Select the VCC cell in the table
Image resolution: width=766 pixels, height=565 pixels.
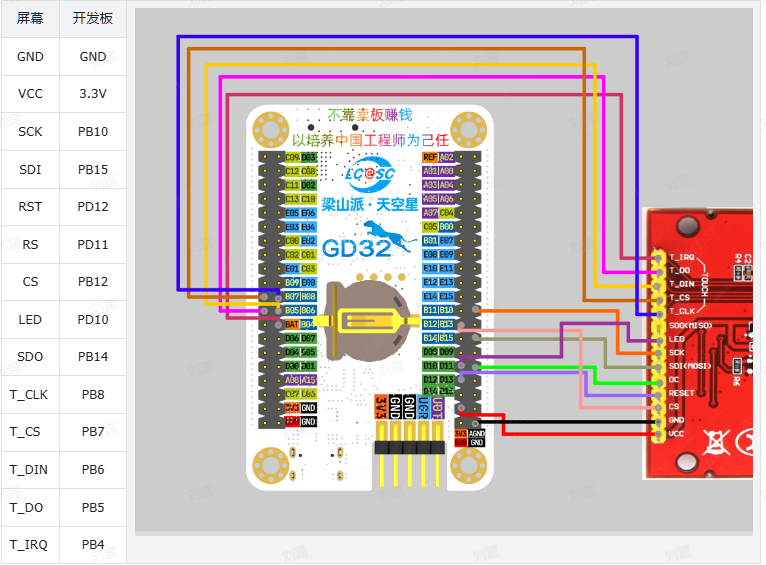(30, 94)
